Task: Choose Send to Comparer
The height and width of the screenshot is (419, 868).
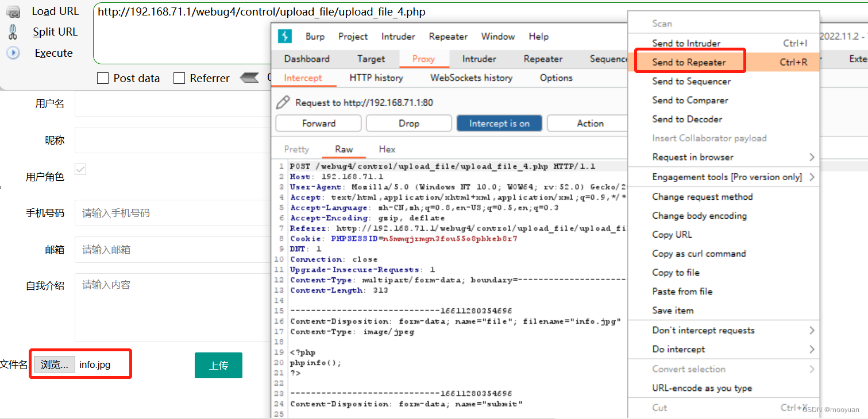Action: 724,100
